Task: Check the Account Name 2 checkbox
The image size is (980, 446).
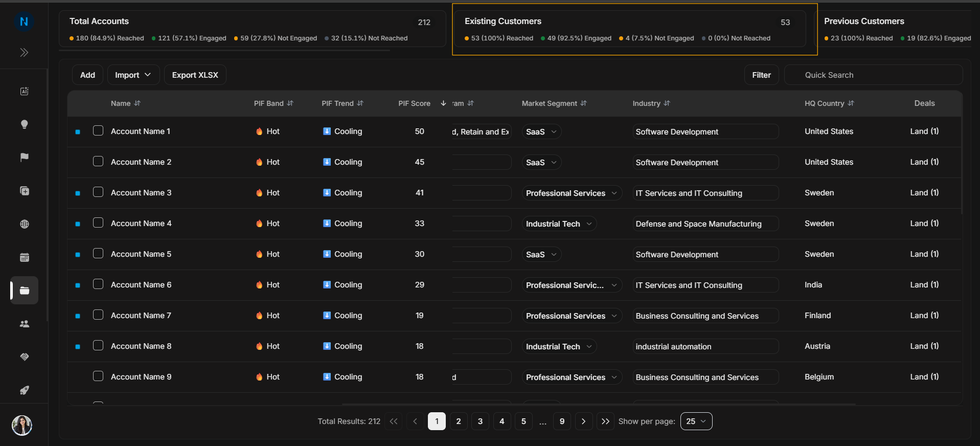Action: 98,161
